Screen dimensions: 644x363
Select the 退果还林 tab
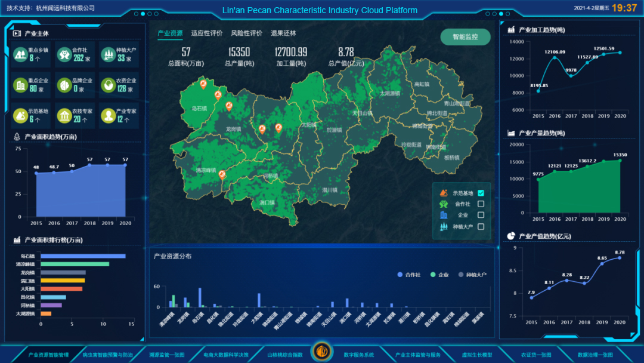tap(283, 33)
